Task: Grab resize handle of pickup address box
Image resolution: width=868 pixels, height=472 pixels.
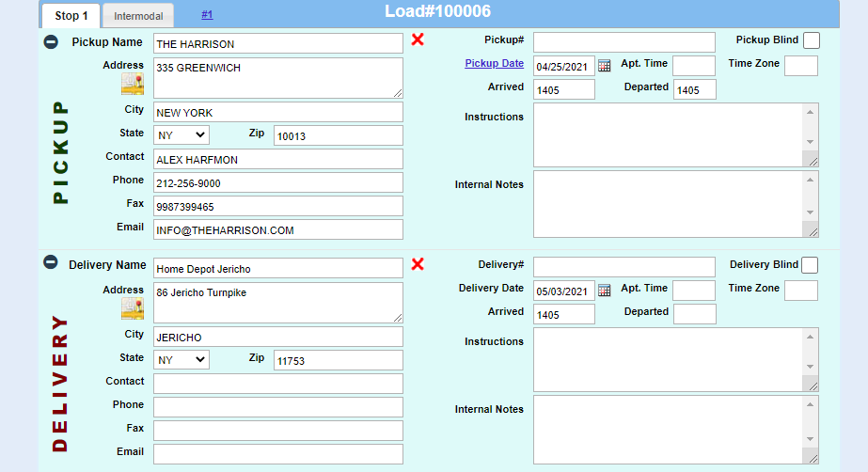Action: point(398,93)
